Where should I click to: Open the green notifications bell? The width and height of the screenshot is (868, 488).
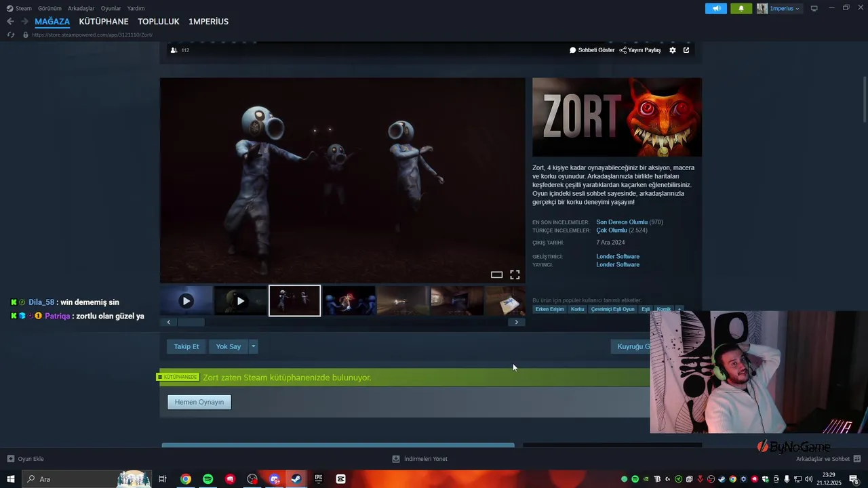point(741,9)
